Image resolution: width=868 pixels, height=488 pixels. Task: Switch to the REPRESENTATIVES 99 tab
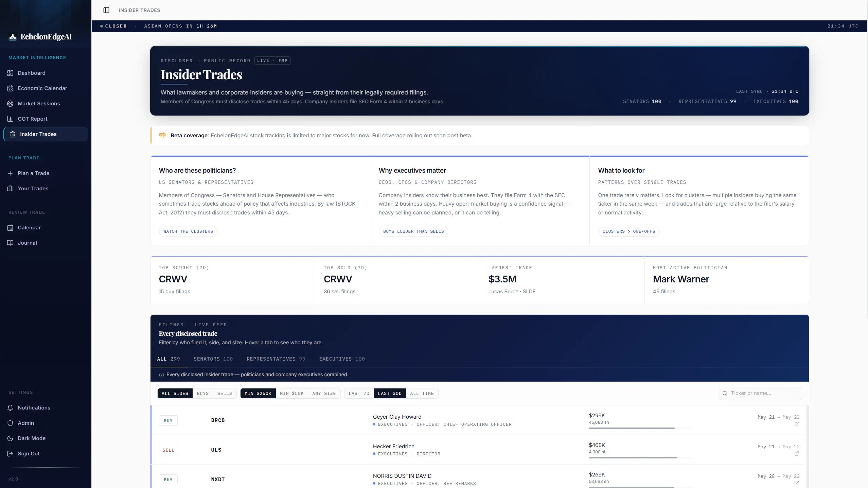276,359
